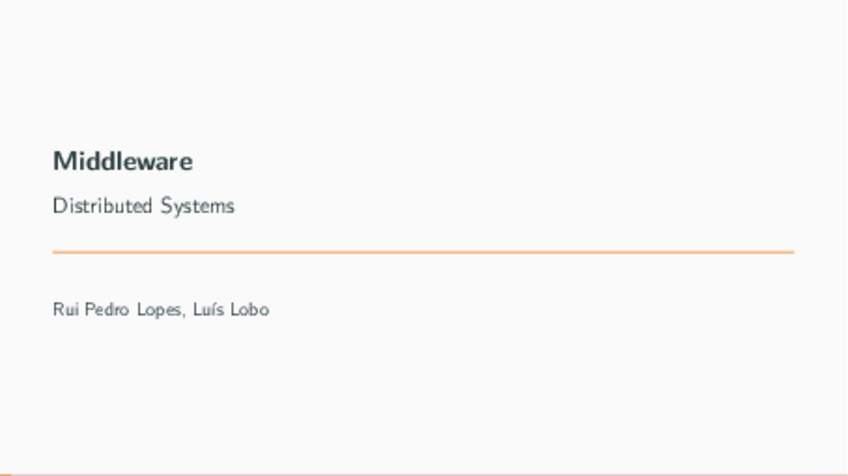This screenshot has height=476, width=848.
Task: Click the right end of the orange divider
Action: [x=791, y=252]
